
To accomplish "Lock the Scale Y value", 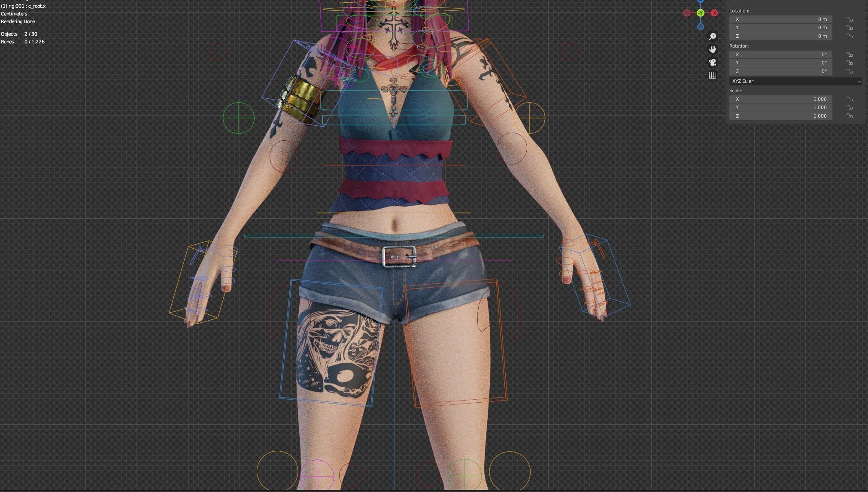I will click(x=850, y=107).
